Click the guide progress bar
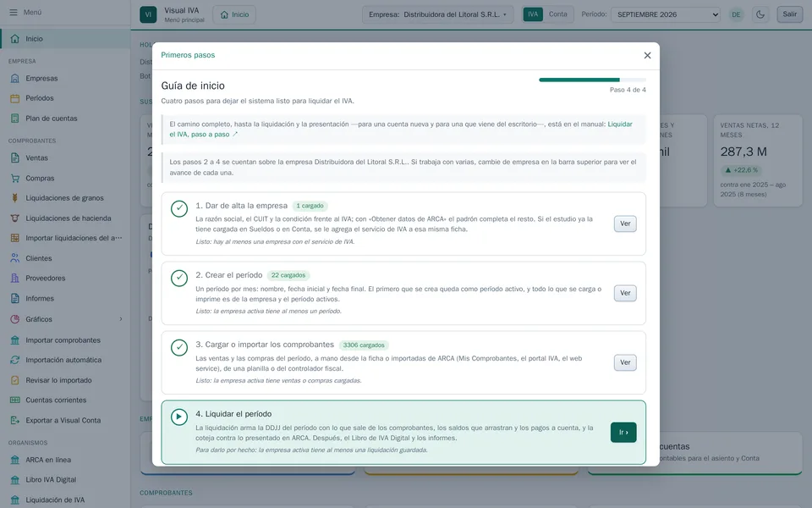This screenshot has width=812, height=508. click(x=592, y=80)
